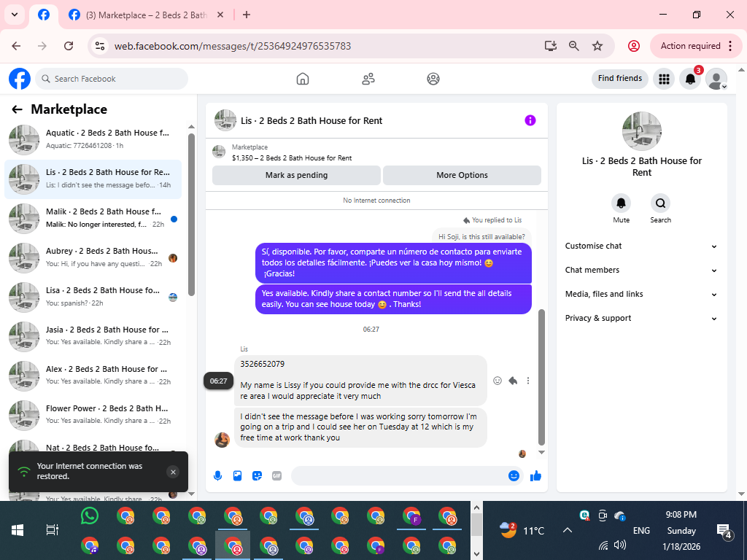Open Notifications bell with 3 badge
Image resolution: width=747 pixels, height=560 pixels.
coord(690,79)
